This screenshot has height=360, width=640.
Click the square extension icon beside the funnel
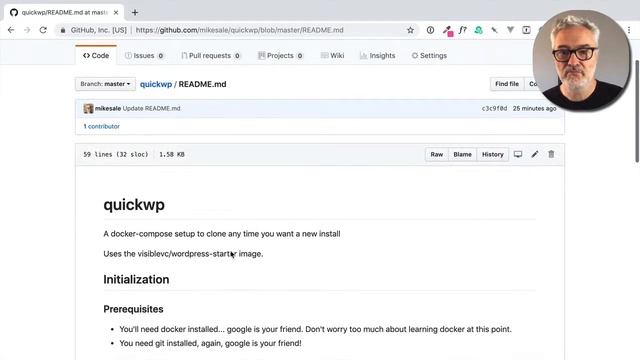pyautogui.click(x=527, y=30)
